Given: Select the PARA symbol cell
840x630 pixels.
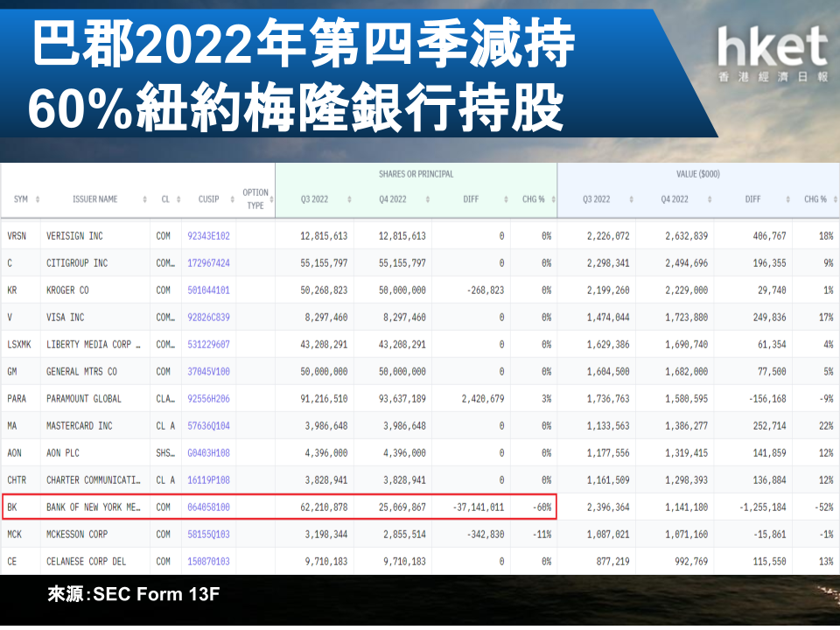Looking at the screenshot, I should (x=17, y=399).
